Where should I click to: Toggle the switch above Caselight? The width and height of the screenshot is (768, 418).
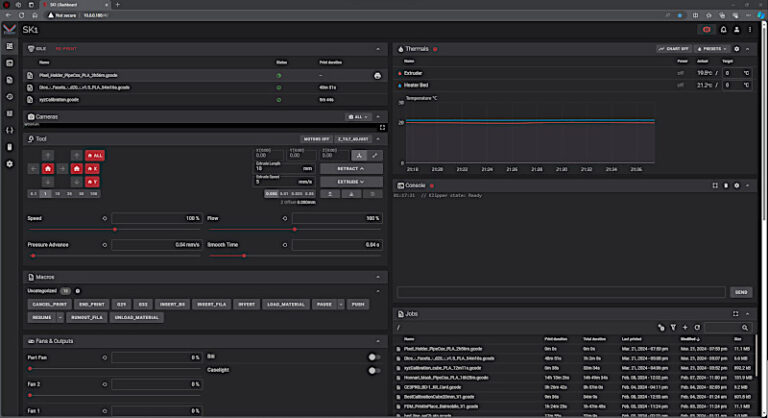click(x=374, y=357)
